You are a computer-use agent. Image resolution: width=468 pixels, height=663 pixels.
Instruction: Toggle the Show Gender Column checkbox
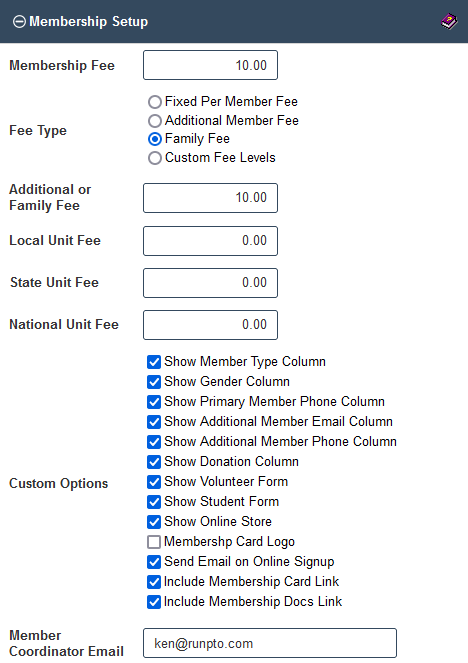tap(154, 382)
